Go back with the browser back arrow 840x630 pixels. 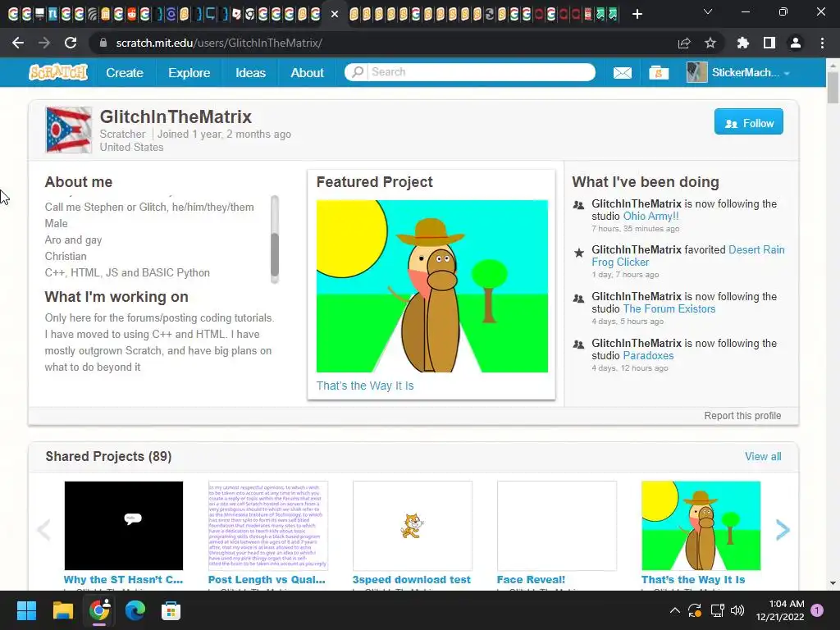(18, 43)
